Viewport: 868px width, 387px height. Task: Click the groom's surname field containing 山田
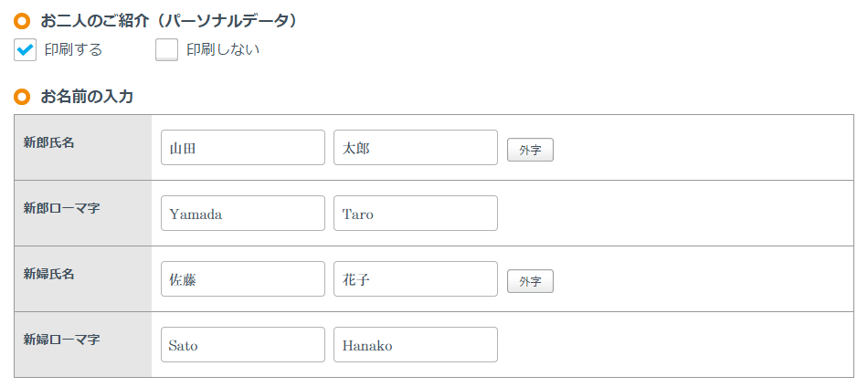coord(242,148)
